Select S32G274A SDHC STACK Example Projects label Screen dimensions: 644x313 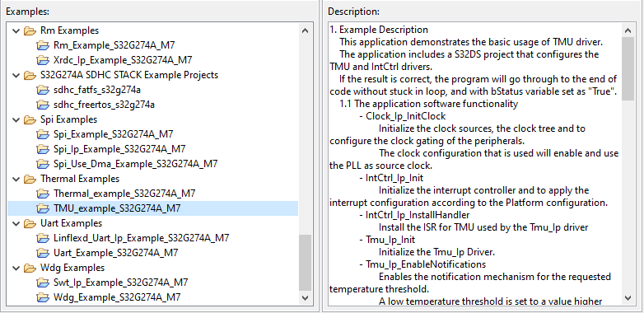click(x=129, y=75)
